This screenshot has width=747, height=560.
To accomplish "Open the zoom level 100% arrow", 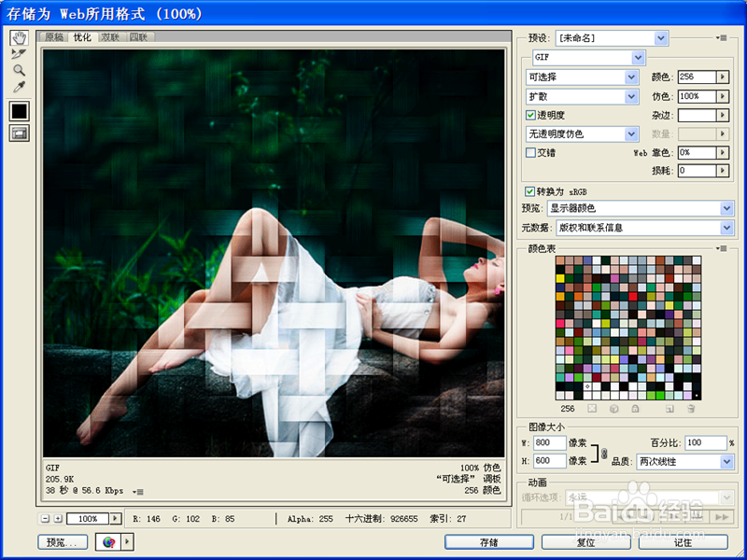I will (x=116, y=519).
